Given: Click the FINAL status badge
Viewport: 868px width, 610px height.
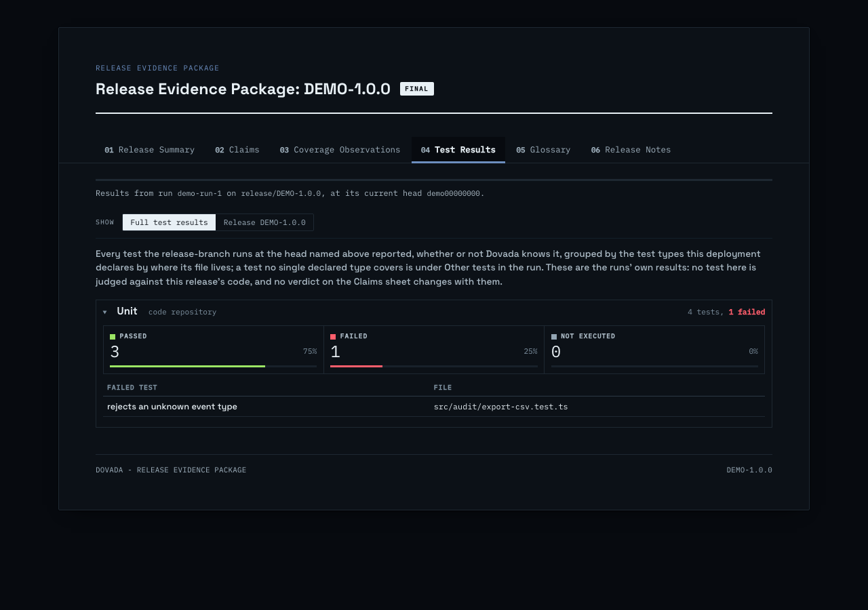Looking at the screenshot, I should point(417,89).
